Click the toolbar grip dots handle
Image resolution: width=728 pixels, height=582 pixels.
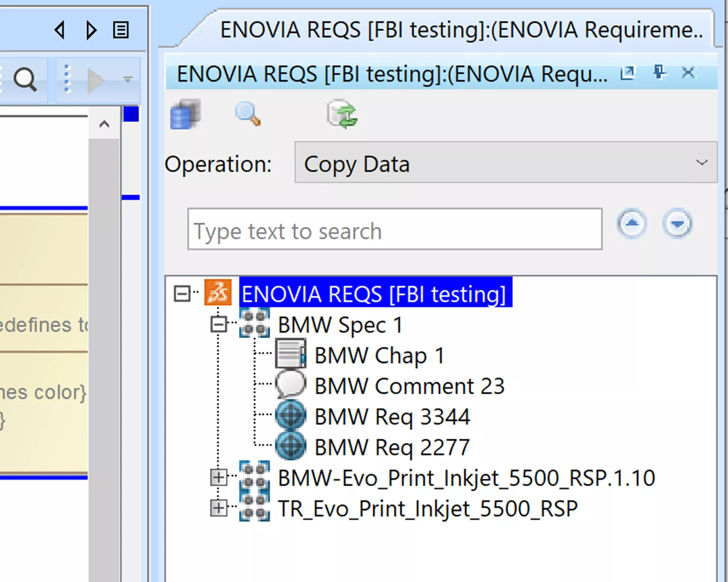(67, 79)
